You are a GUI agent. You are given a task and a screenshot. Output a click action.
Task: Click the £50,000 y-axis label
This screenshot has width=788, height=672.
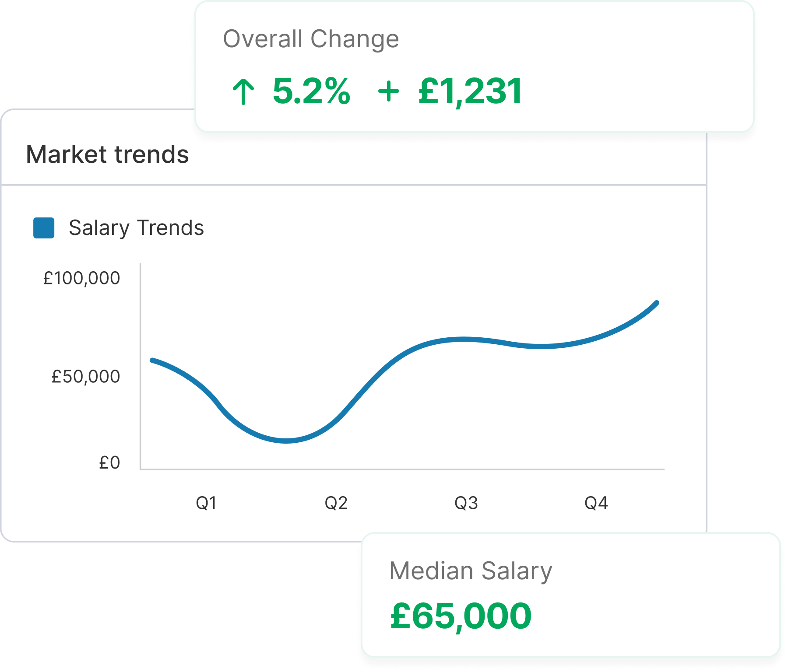(x=86, y=377)
